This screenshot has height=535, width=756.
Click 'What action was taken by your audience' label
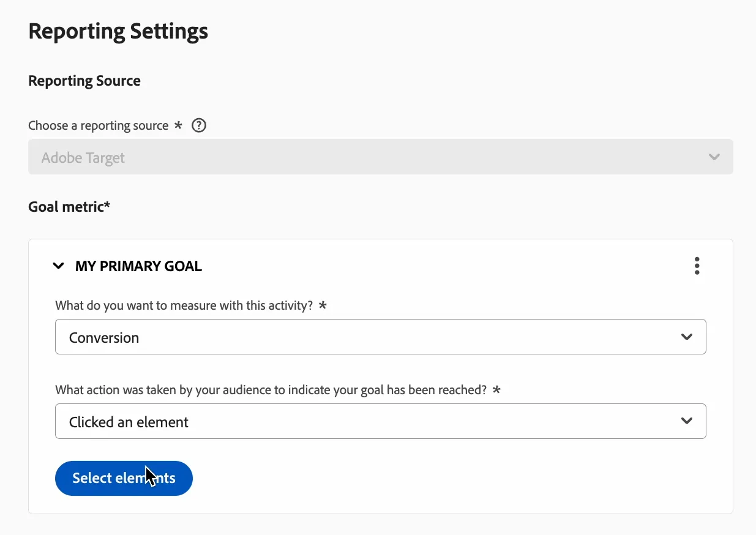click(x=271, y=389)
